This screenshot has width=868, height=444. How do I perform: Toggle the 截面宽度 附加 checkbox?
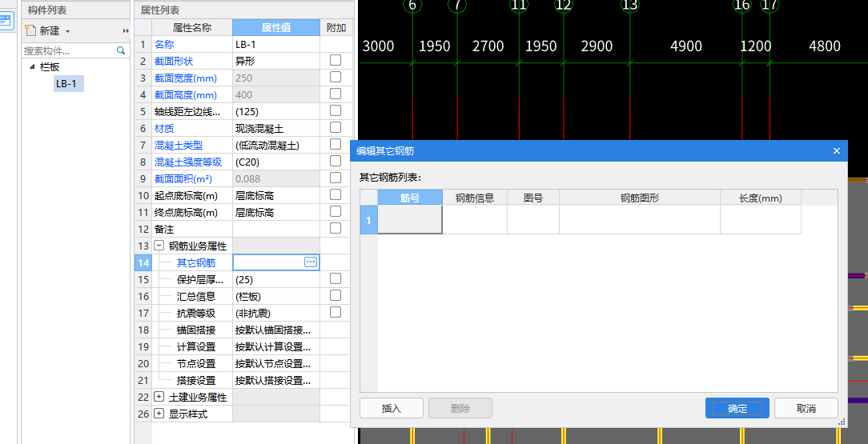click(x=336, y=77)
